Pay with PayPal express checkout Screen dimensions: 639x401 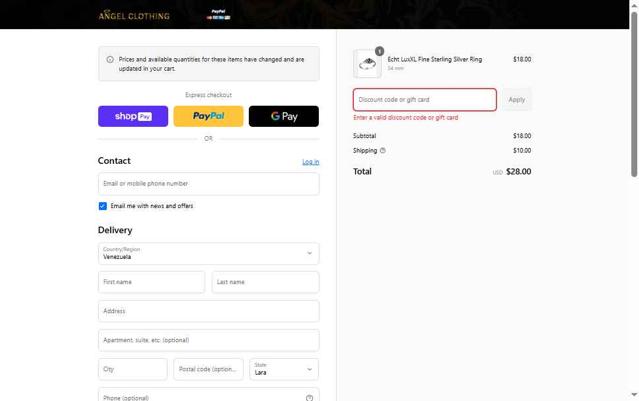(x=208, y=116)
